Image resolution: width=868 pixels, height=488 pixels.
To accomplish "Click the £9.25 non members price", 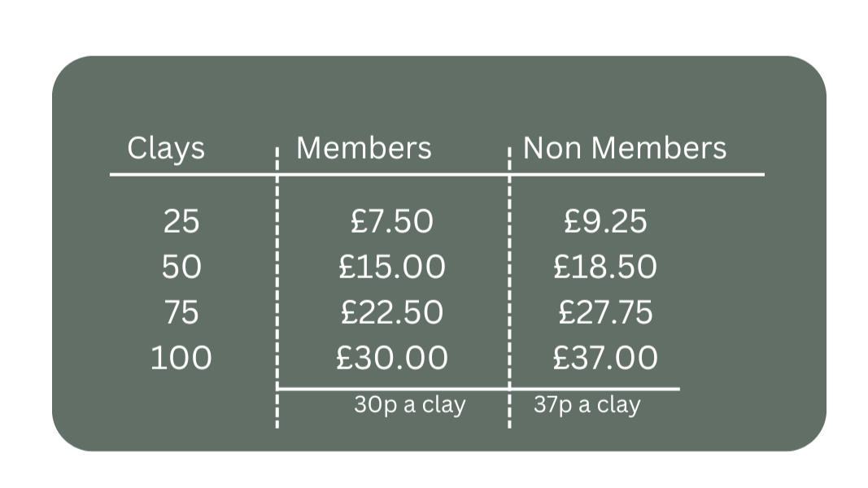I will pos(605,221).
